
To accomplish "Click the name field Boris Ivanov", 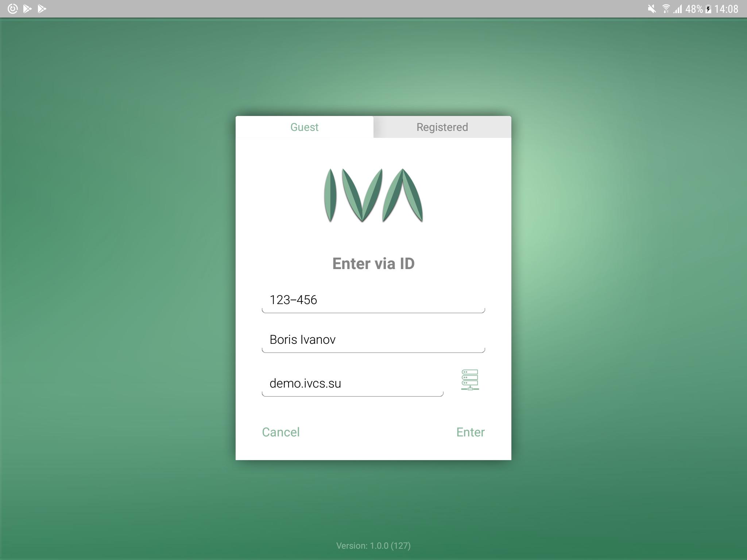I will point(373,340).
